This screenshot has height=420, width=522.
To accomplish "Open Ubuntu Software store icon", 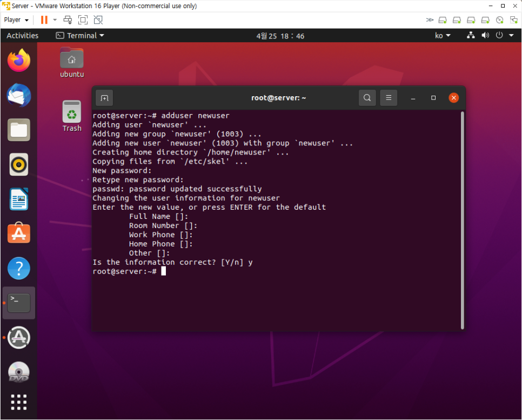I will point(19,233).
